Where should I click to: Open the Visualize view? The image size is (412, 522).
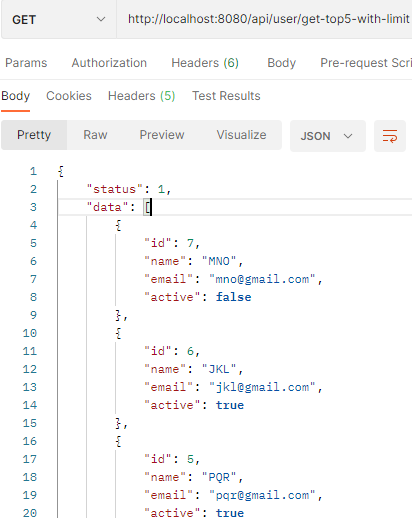(241, 135)
